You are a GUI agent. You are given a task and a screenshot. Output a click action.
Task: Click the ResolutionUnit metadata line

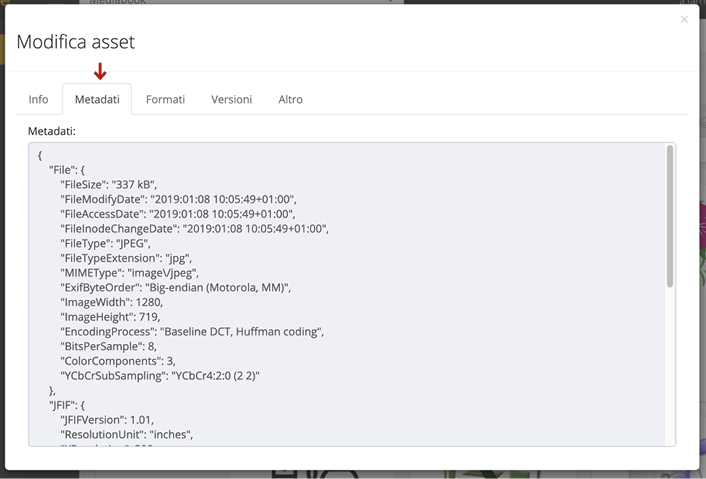127,434
